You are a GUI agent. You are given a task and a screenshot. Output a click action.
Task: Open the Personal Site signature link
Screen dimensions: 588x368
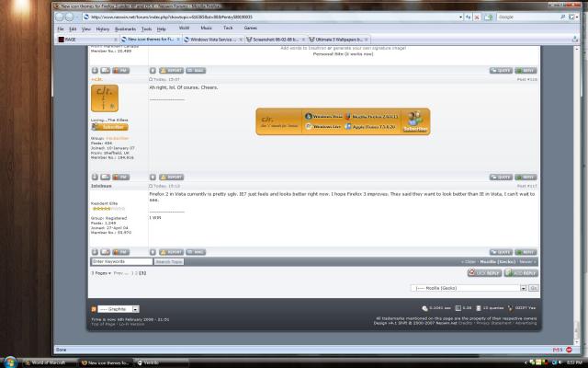click(343, 54)
